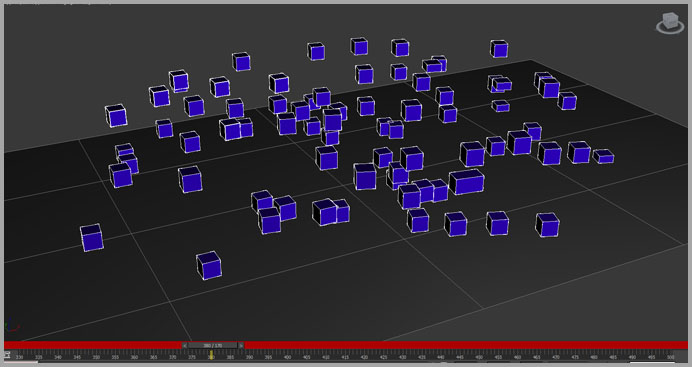Step time slider back with left arrow
692x367 pixels.
[184, 345]
